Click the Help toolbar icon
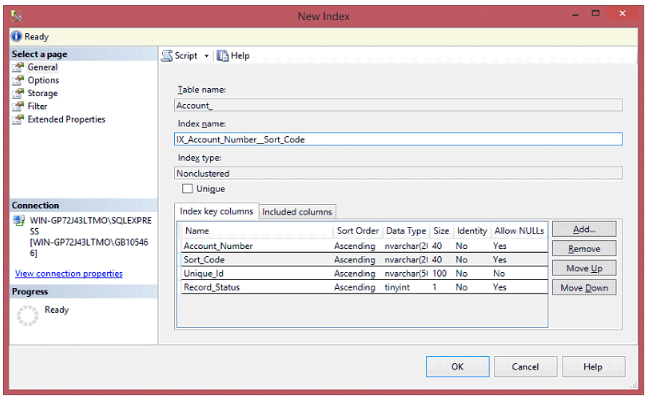 click(x=222, y=56)
